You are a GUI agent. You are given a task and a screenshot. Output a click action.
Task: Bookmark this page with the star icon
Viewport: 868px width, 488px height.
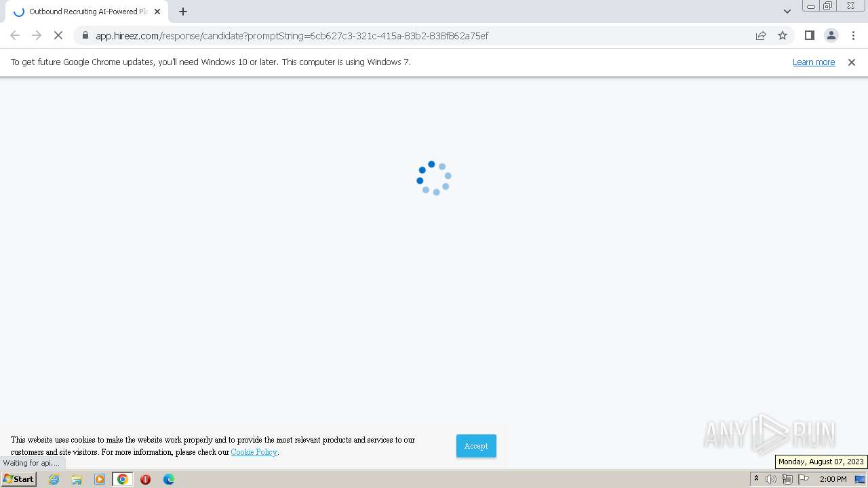click(x=783, y=35)
